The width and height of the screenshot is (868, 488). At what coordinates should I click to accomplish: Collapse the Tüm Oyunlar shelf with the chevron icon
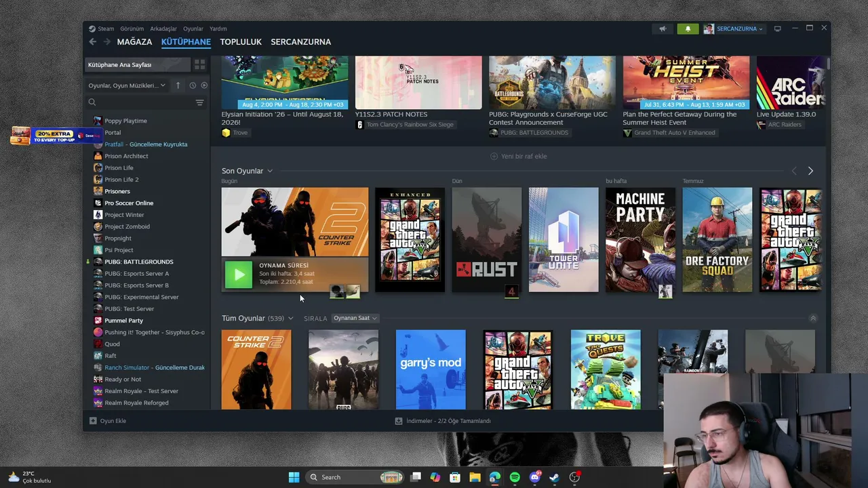pyautogui.click(x=813, y=318)
